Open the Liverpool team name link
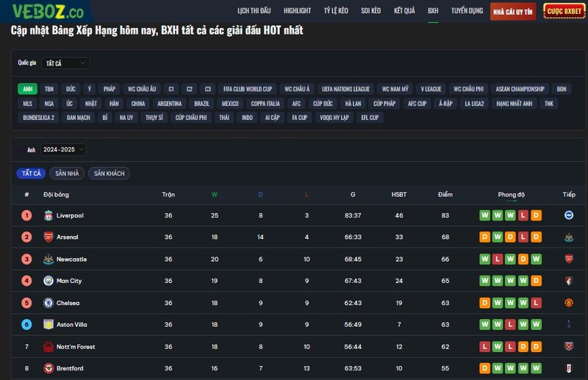Viewport: 588px width, 380px height. click(70, 215)
